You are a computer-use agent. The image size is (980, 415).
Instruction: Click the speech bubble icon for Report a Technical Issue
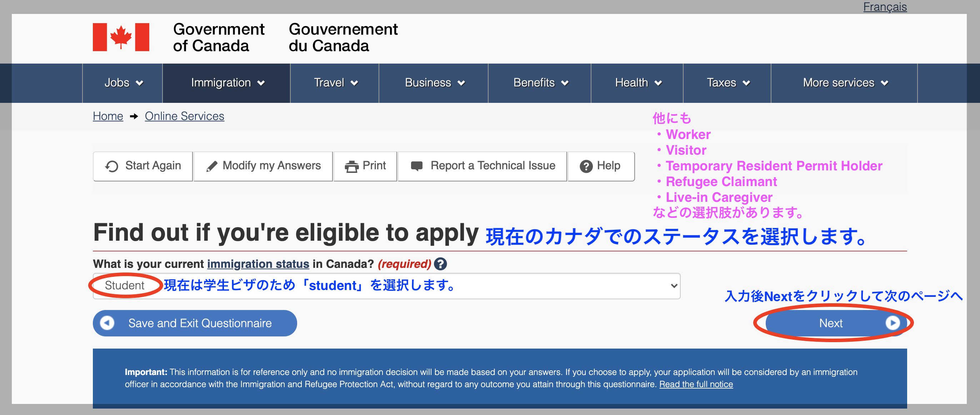pyautogui.click(x=416, y=166)
